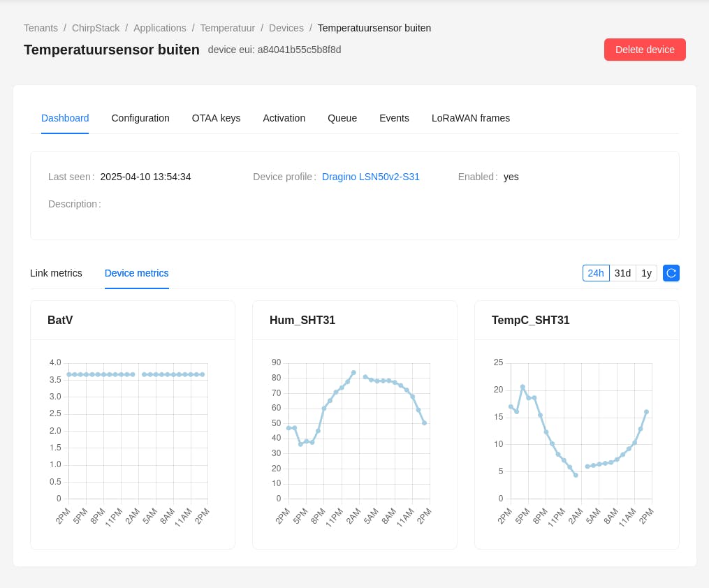Viewport: 709px width, 588px height.
Task: Show the LoRaWAN frames tab
Action: coord(471,118)
